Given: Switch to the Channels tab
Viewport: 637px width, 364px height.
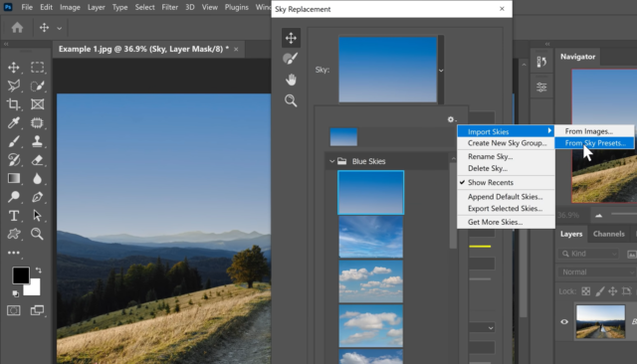Looking at the screenshot, I should click(608, 234).
